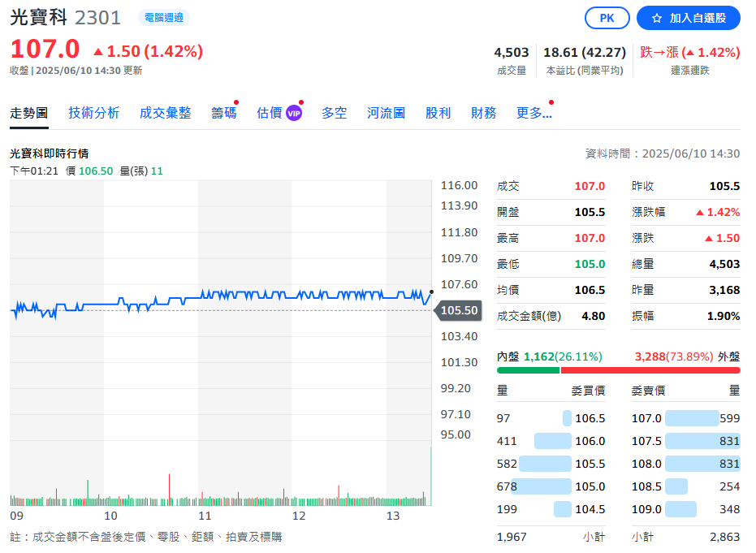
Task: Click the 本益比 18.61 (42.27) figure
Action: click(x=585, y=52)
